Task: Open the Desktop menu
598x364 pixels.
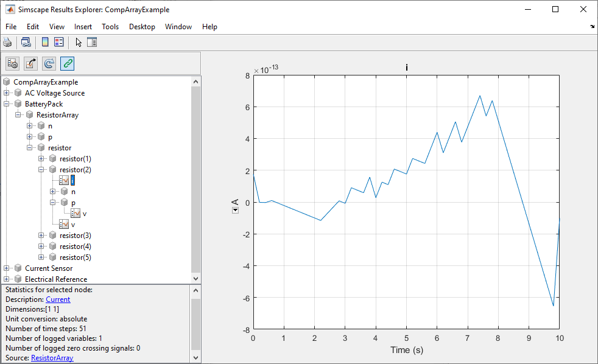Action: tap(142, 27)
